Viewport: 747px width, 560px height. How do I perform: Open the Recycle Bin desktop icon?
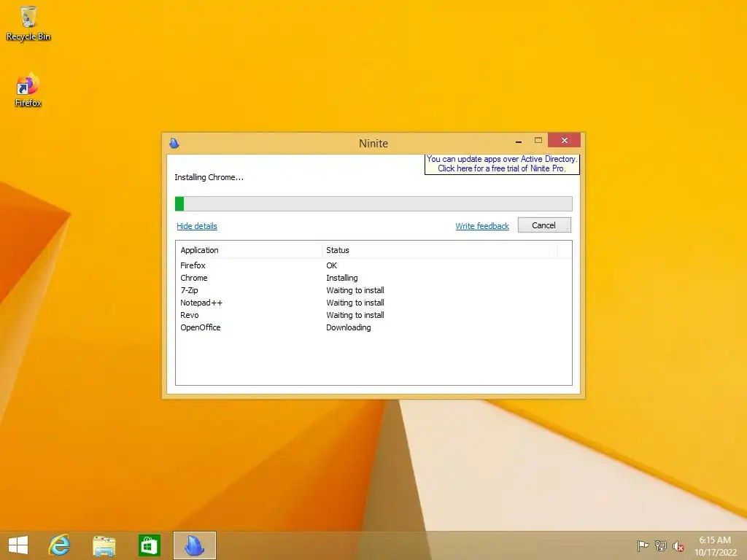28,23
